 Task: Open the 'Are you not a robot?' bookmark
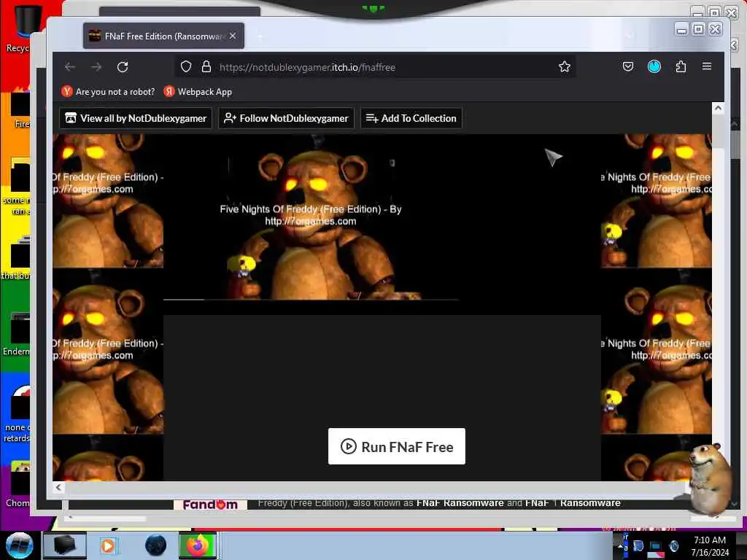tap(108, 91)
